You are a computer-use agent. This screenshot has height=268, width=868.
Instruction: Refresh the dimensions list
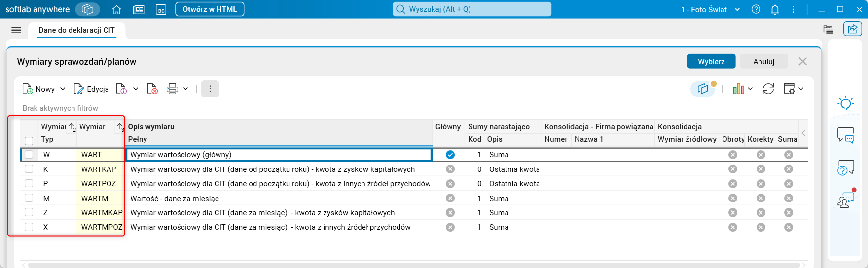click(768, 89)
